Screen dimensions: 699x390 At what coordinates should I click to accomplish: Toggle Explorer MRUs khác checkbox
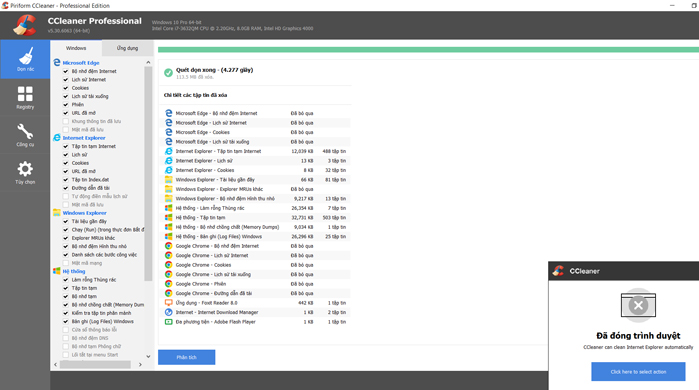[x=66, y=238]
